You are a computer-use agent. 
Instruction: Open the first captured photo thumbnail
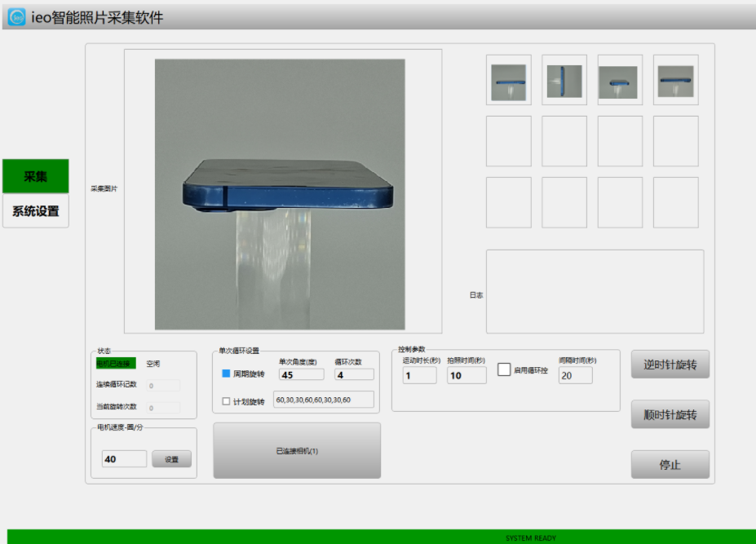click(508, 80)
